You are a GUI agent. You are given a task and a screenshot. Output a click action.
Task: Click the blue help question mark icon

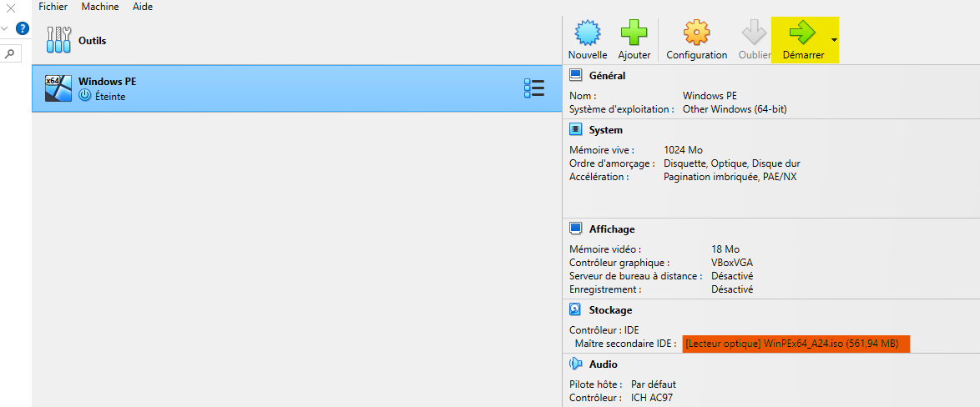point(23,28)
